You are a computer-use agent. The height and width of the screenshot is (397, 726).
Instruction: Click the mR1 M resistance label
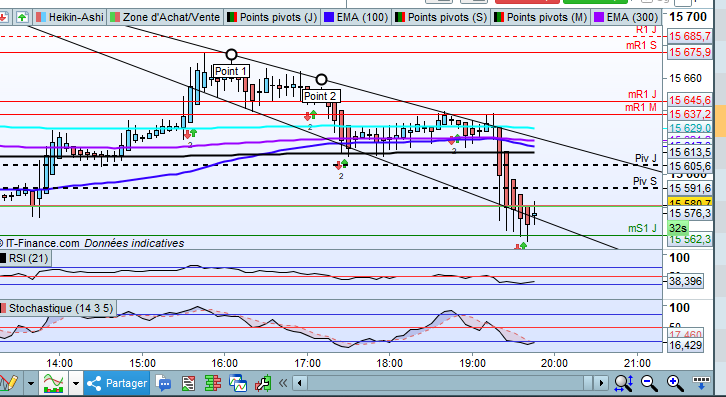(641, 107)
